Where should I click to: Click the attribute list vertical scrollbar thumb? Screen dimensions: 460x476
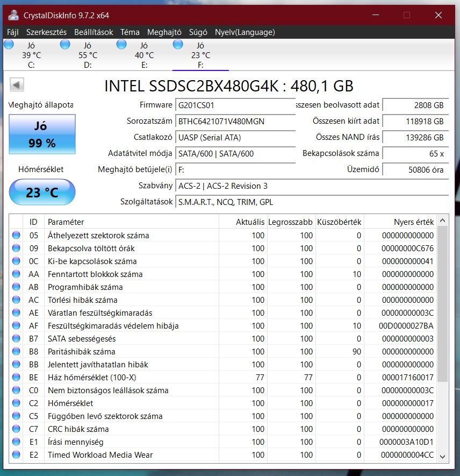[442, 304]
